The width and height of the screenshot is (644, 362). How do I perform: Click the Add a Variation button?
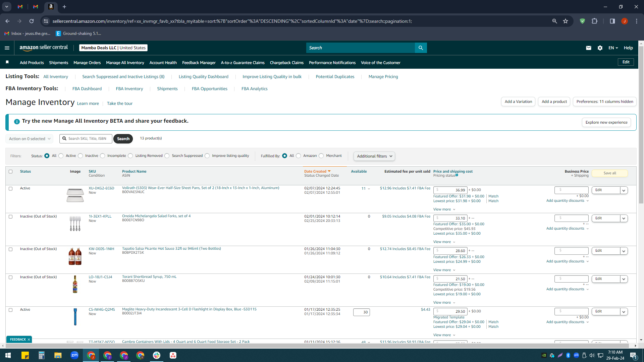click(x=518, y=102)
